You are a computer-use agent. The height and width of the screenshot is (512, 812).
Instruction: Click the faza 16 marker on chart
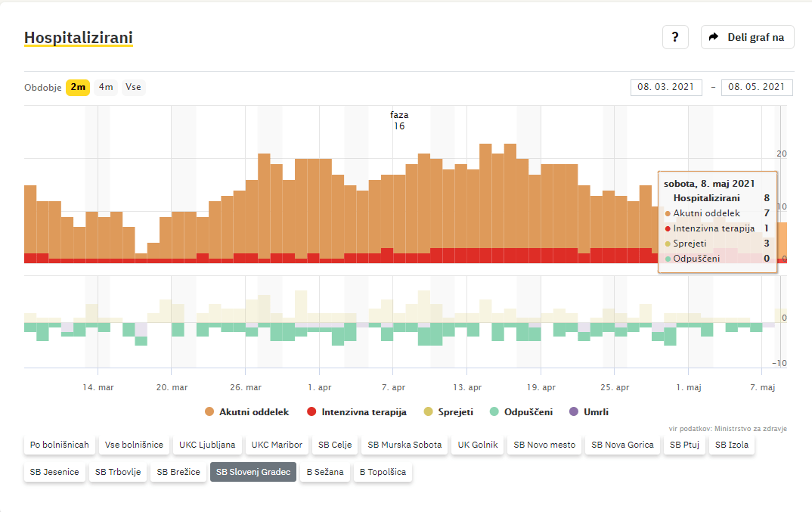click(x=399, y=120)
